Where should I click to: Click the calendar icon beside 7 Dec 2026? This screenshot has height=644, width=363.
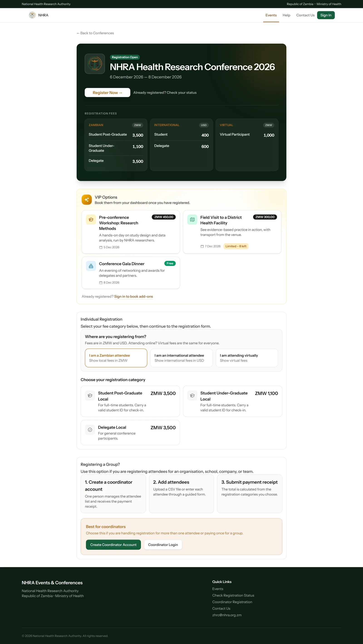(202, 246)
